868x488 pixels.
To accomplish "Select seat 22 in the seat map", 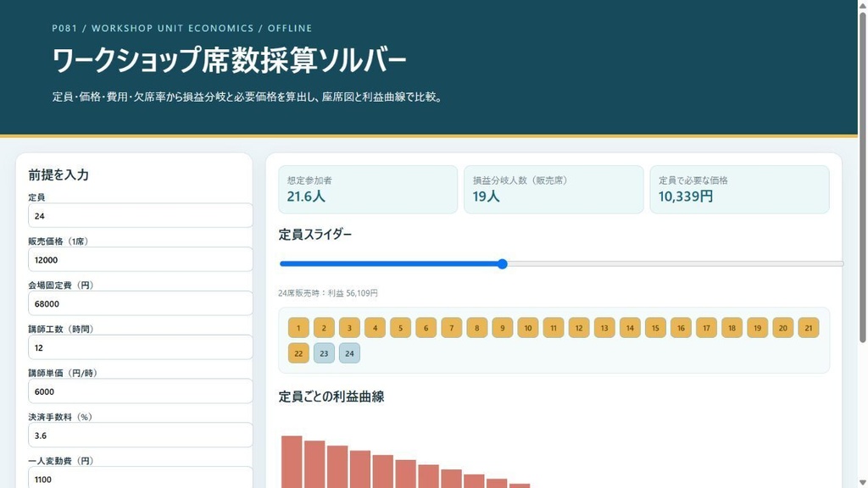I will coord(298,353).
